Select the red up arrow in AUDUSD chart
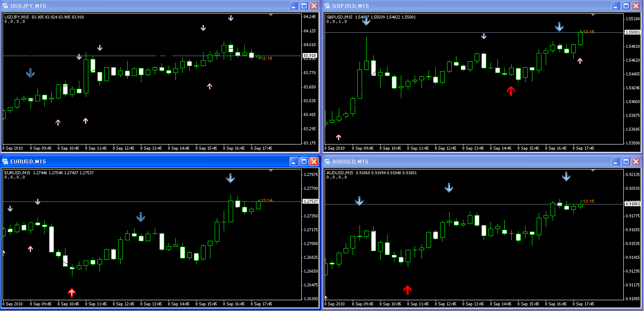Screen dimensions: 644x311 (407, 290)
